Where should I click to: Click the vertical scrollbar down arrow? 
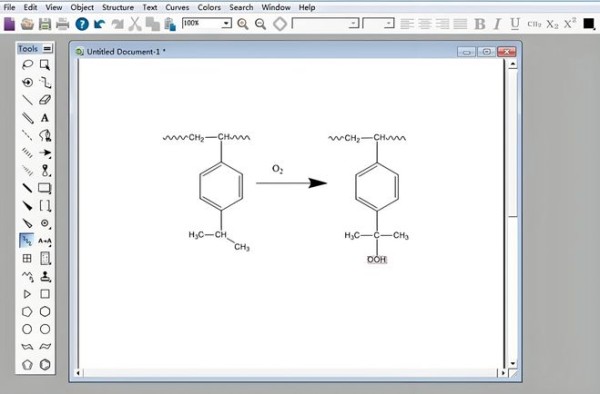pos(513,363)
